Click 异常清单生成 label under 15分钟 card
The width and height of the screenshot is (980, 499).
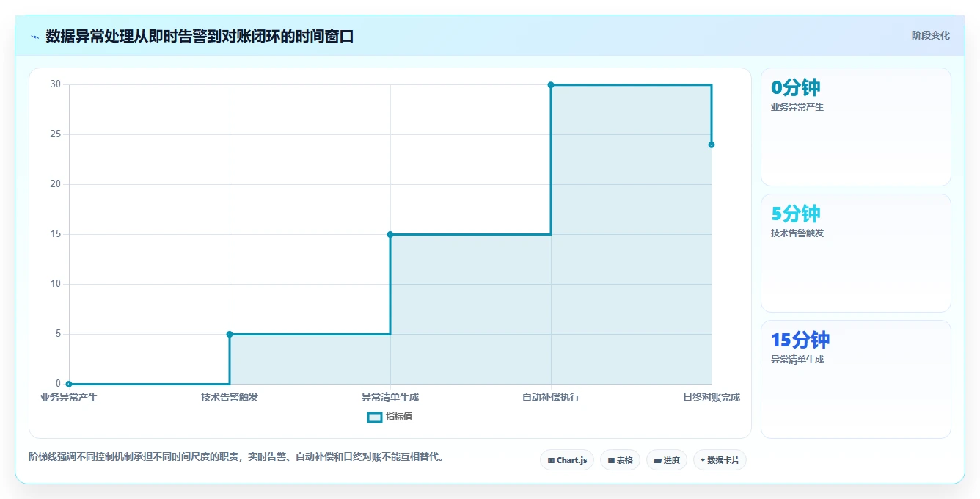point(797,360)
